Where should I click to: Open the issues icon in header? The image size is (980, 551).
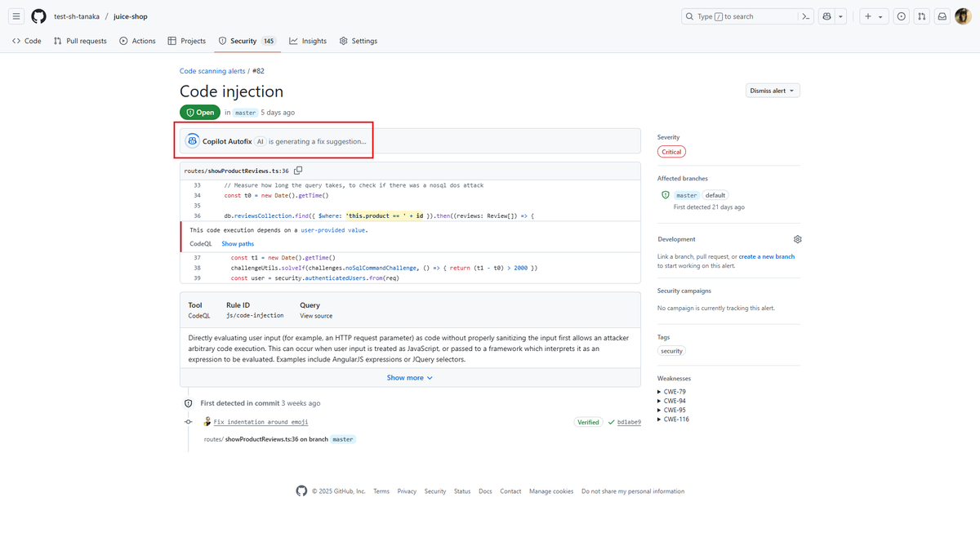pos(902,16)
